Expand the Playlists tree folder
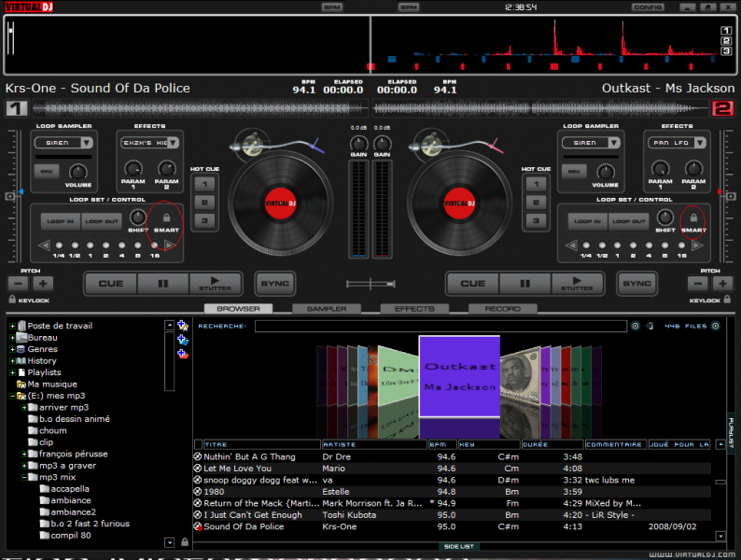741x560 pixels. [13, 372]
